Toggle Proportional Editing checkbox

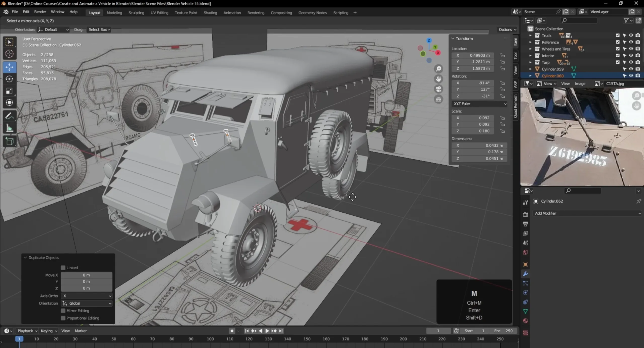[x=63, y=318]
